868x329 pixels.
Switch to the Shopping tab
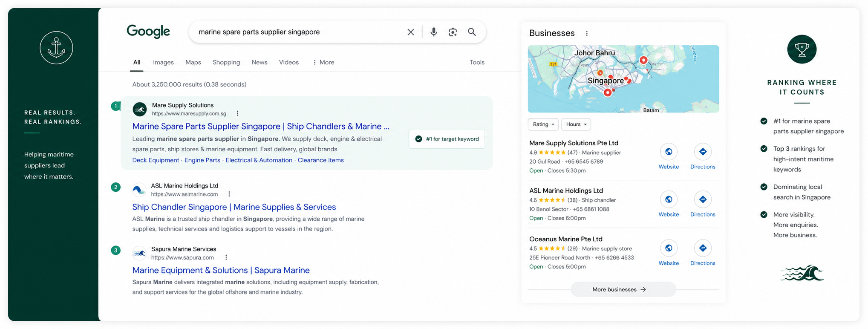coord(226,62)
